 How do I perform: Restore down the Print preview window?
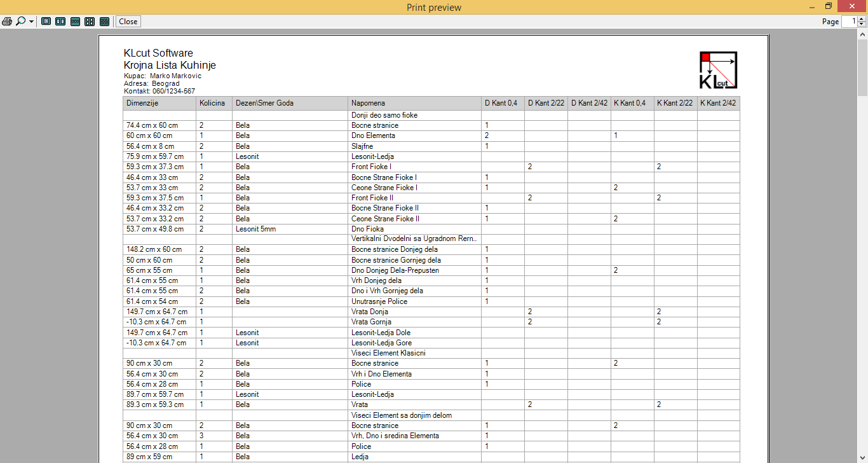[829, 6]
